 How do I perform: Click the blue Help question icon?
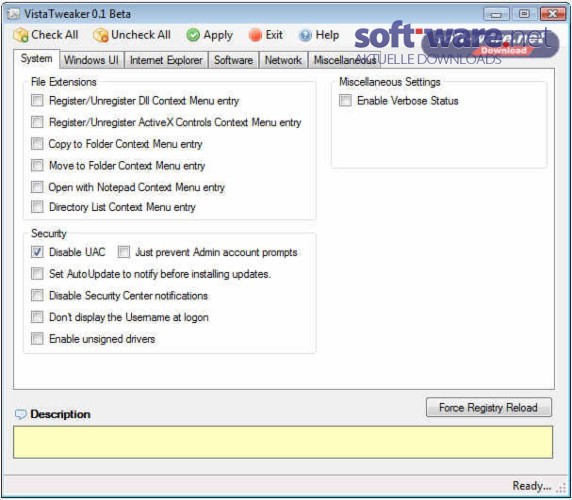pyautogui.click(x=305, y=35)
